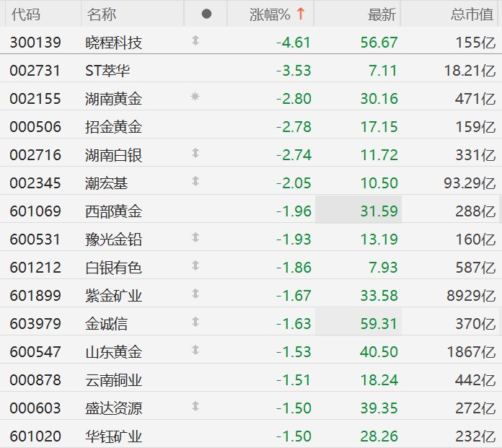Toggle sort arrow on 涨幅% column
This screenshot has width=502, height=448.
coord(301,14)
